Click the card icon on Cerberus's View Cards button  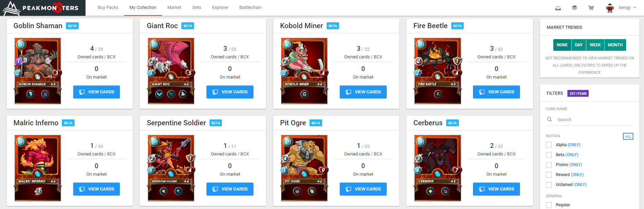(482, 189)
